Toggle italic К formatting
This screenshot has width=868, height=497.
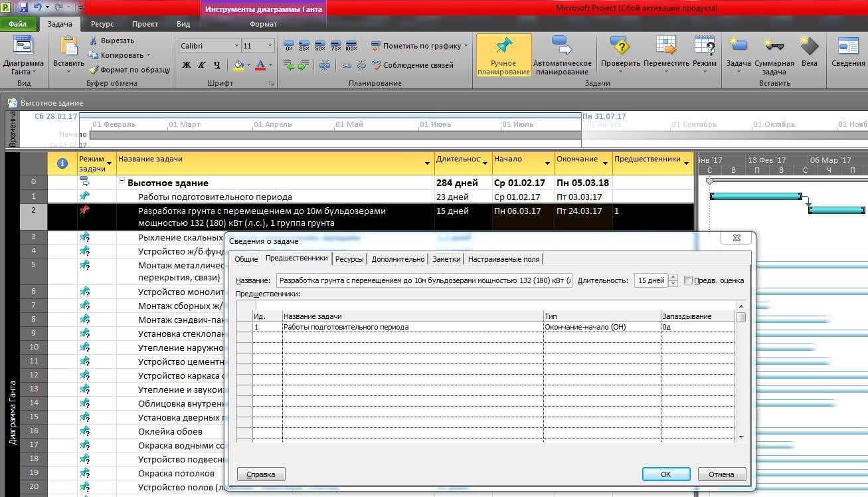pyautogui.click(x=201, y=65)
